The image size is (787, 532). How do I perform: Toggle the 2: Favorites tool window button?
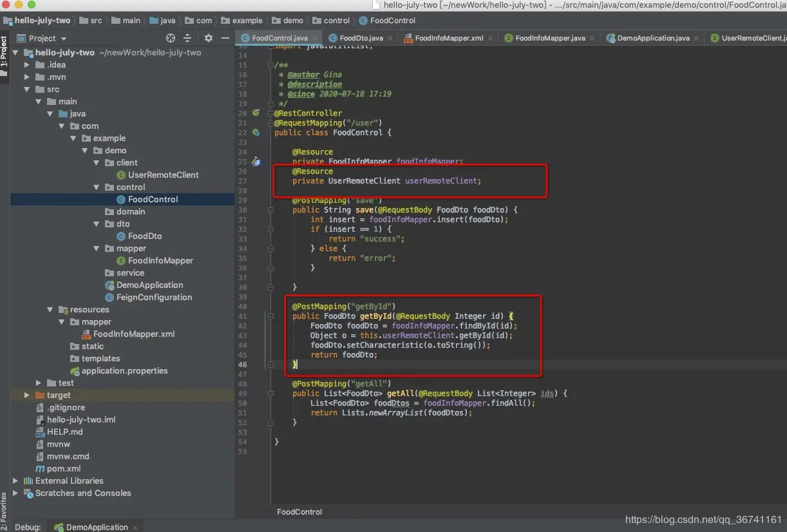coord(5,511)
